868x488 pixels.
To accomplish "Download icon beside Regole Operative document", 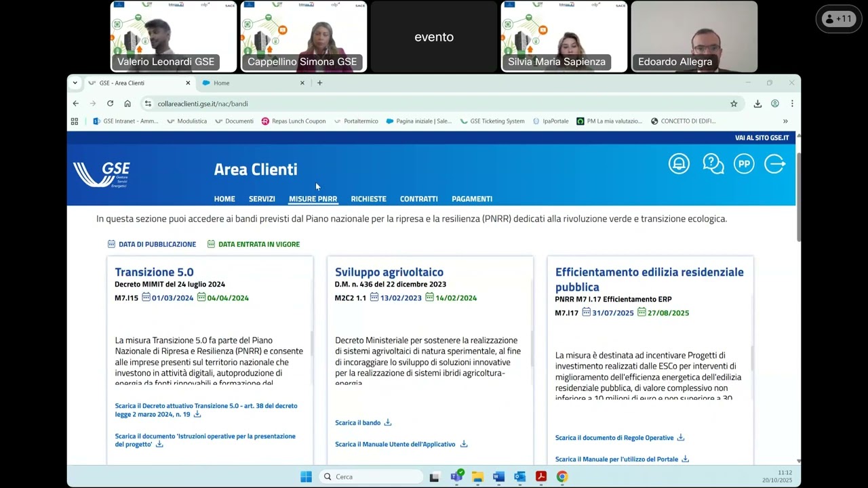I will [x=681, y=437].
